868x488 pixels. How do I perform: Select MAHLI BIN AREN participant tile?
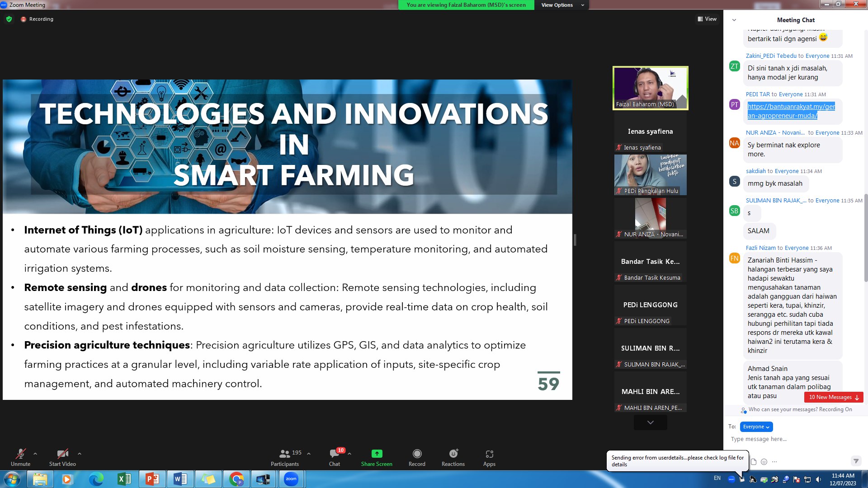[x=651, y=392]
